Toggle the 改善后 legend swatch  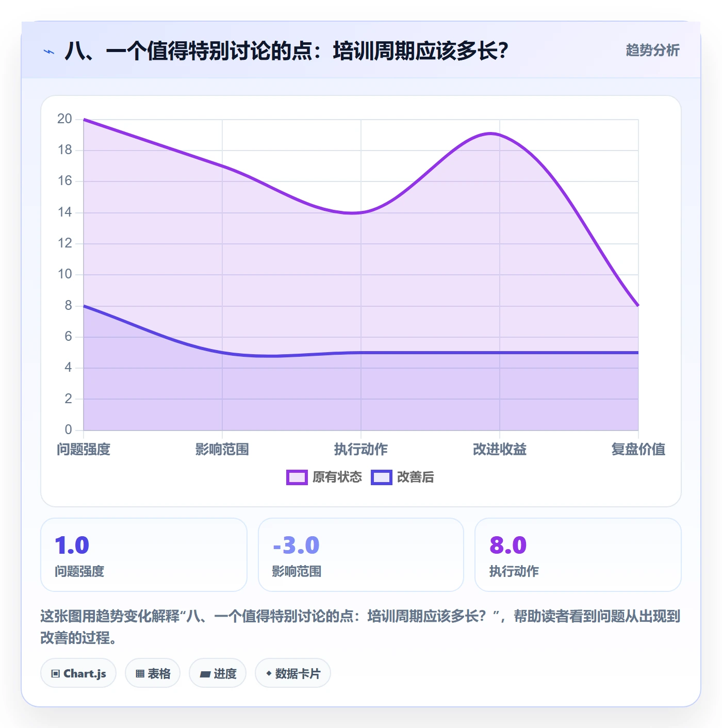click(382, 477)
